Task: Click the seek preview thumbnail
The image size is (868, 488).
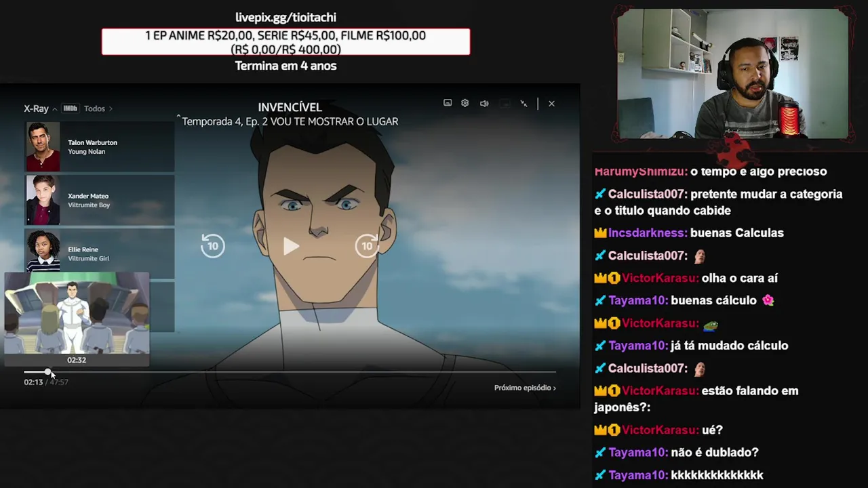Action: point(77,313)
